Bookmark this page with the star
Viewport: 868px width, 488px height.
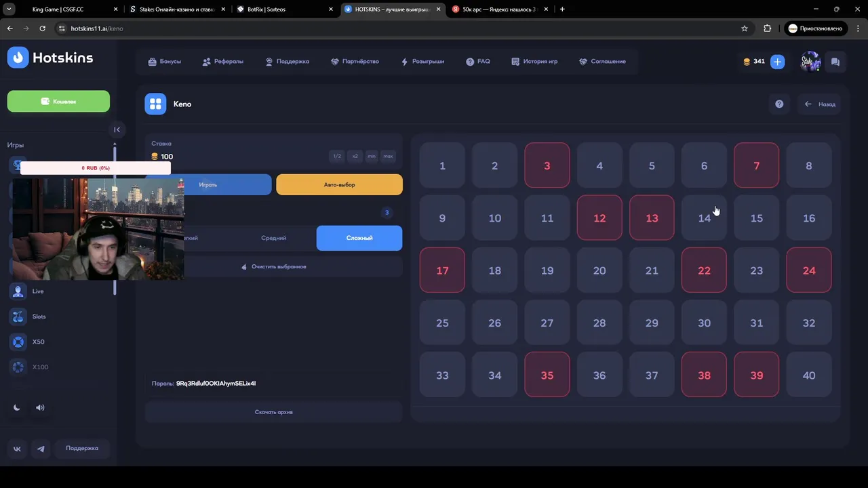click(x=745, y=28)
